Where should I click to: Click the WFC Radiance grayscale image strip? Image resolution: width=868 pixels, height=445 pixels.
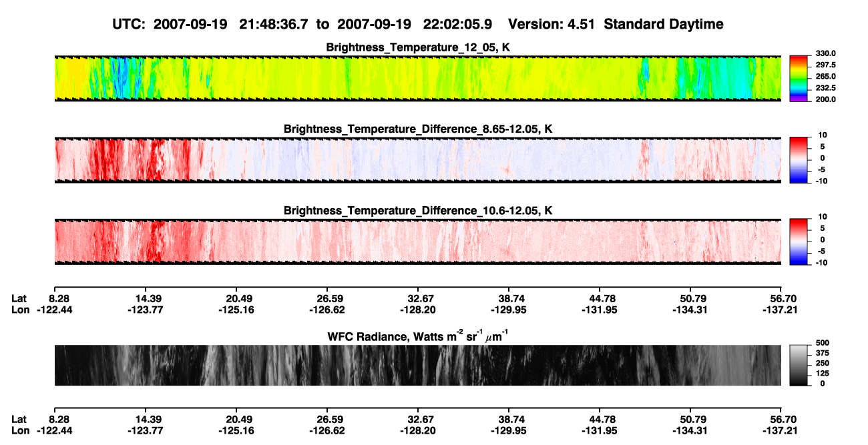(418, 366)
